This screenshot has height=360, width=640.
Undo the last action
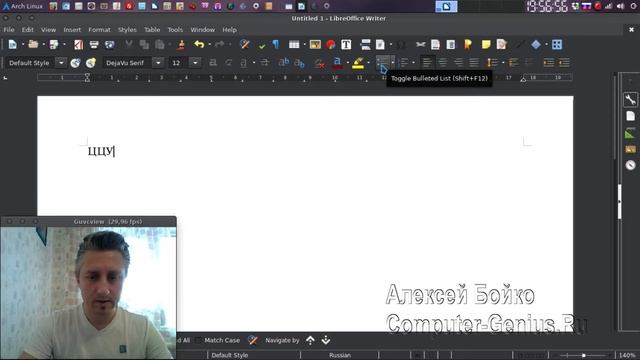(x=199, y=44)
